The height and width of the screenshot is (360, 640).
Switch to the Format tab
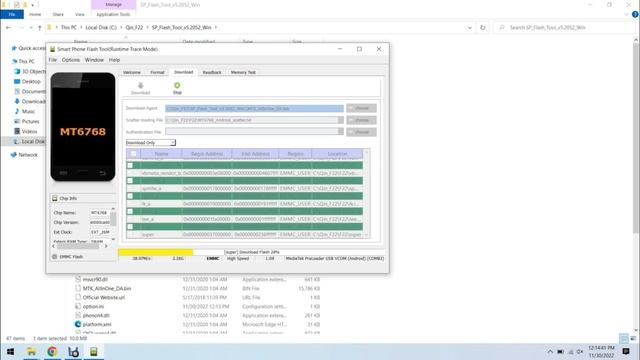[157, 72]
